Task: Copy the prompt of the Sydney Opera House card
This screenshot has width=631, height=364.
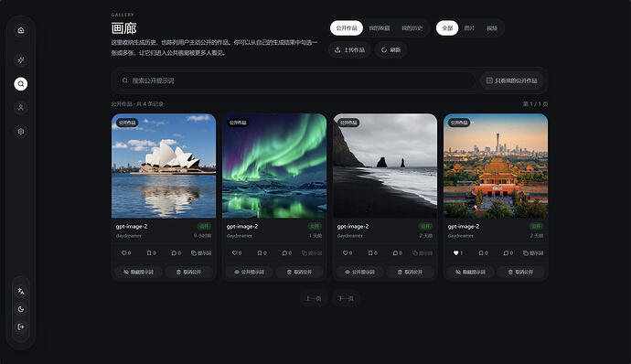Action: point(201,252)
